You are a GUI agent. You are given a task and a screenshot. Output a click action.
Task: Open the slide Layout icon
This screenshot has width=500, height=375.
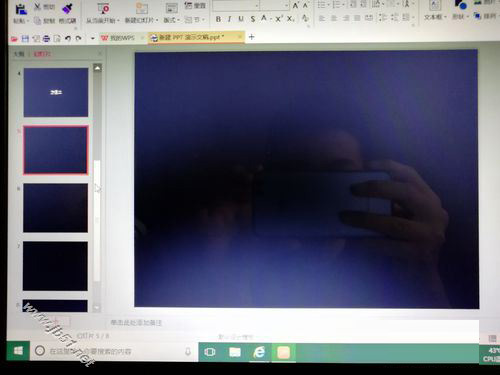(172, 8)
